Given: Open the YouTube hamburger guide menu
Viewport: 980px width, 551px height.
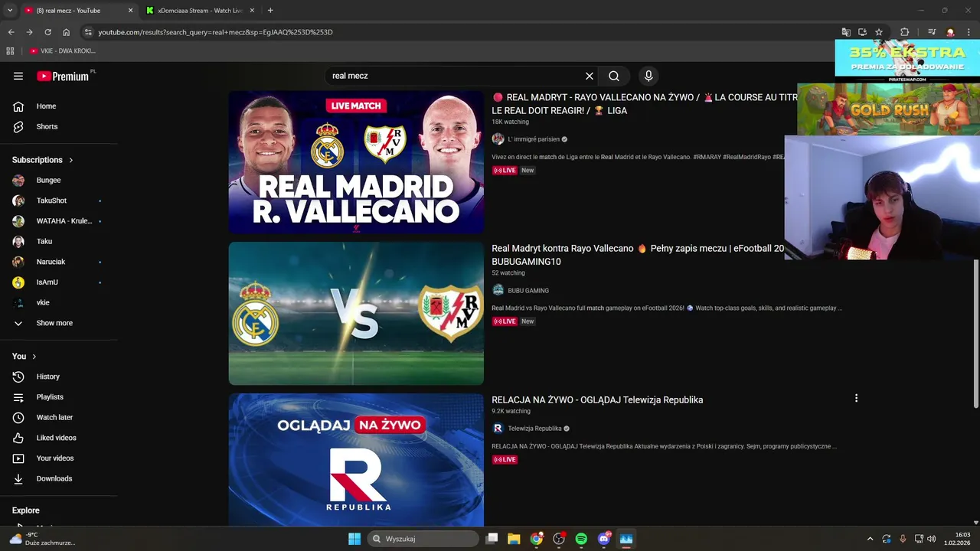Looking at the screenshot, I should [x=18, y=76].
